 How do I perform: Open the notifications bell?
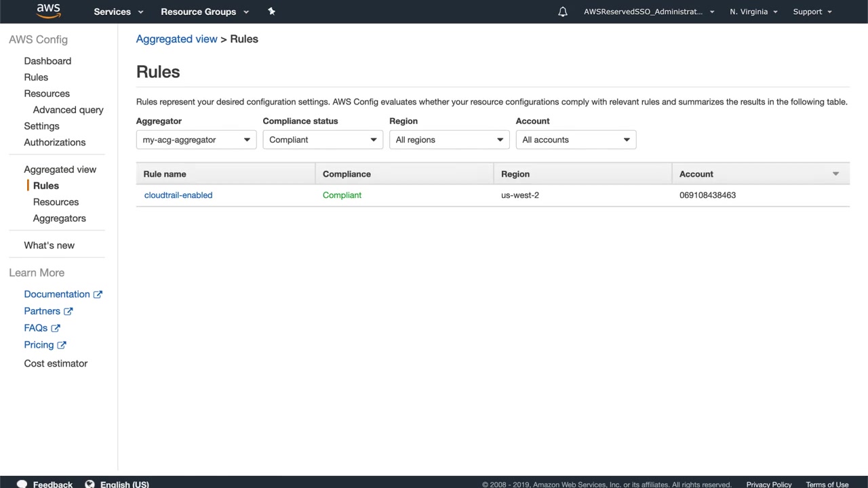562,12
